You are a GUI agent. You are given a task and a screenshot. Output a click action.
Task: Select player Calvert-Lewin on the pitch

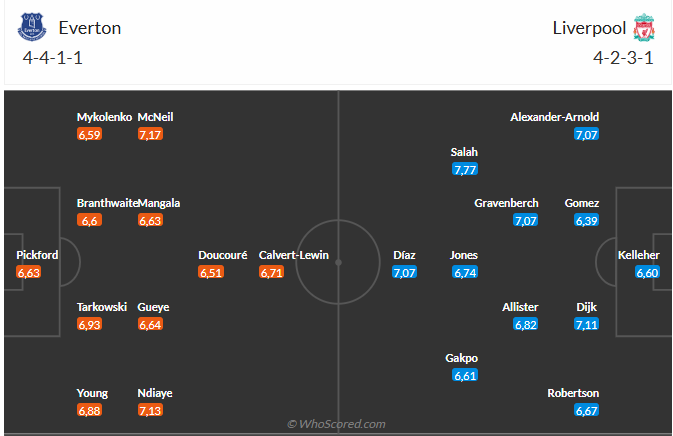(x=293, y=255)
